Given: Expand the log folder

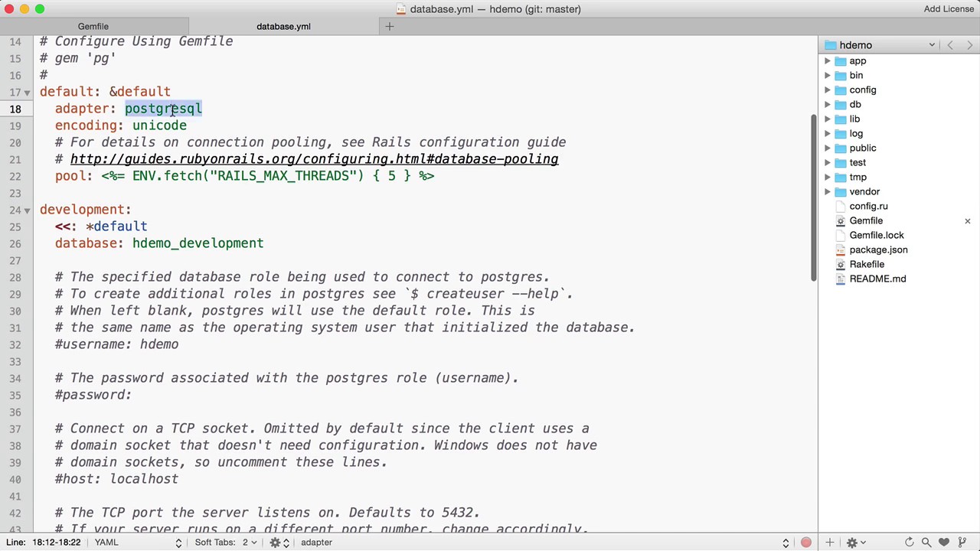Looking at the screenshot, I should pyautogui.click(x=827, y=134).
